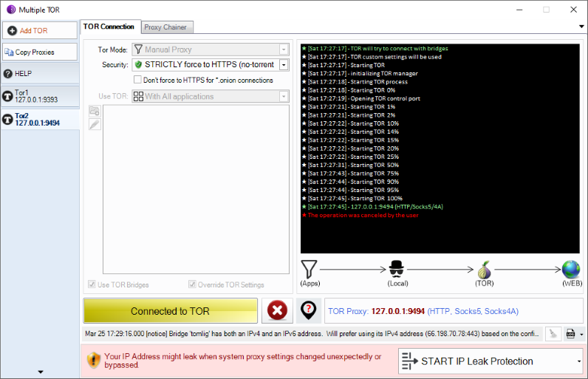The image size is (588, 379).
Task: Click the TOR onion icon
Action: coord(484,270)
